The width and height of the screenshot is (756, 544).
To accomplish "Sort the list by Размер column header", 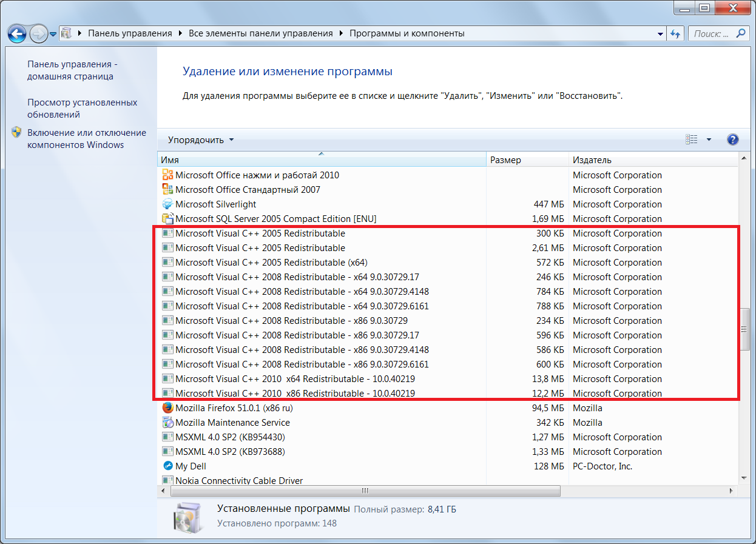I will [x=505, y=160].
